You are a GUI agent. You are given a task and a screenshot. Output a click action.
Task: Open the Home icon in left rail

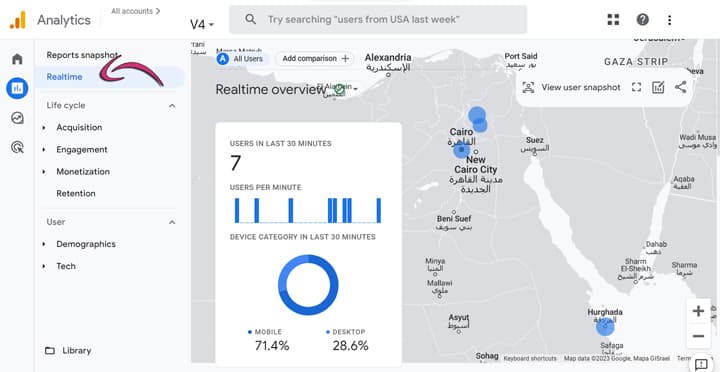click(17, 59)
